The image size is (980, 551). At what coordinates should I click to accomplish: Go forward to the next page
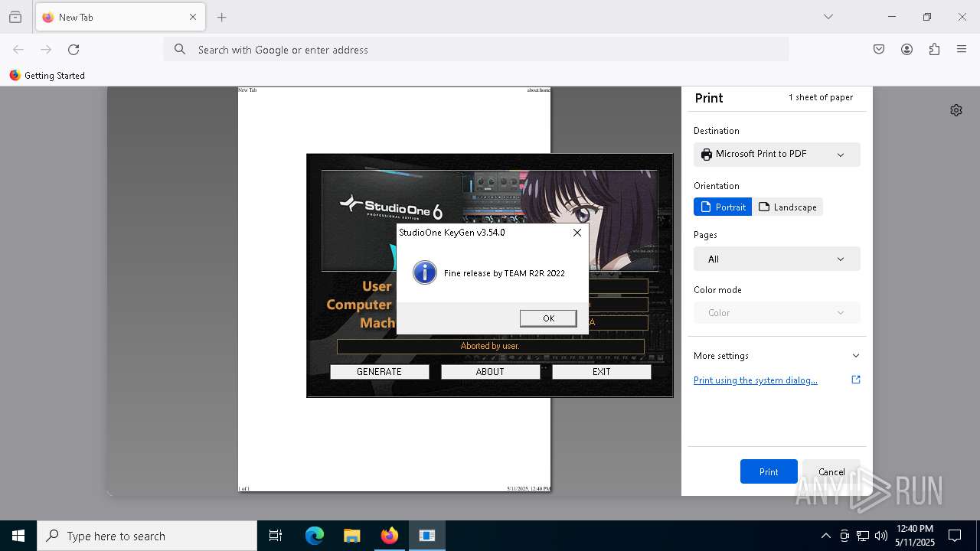46,50
